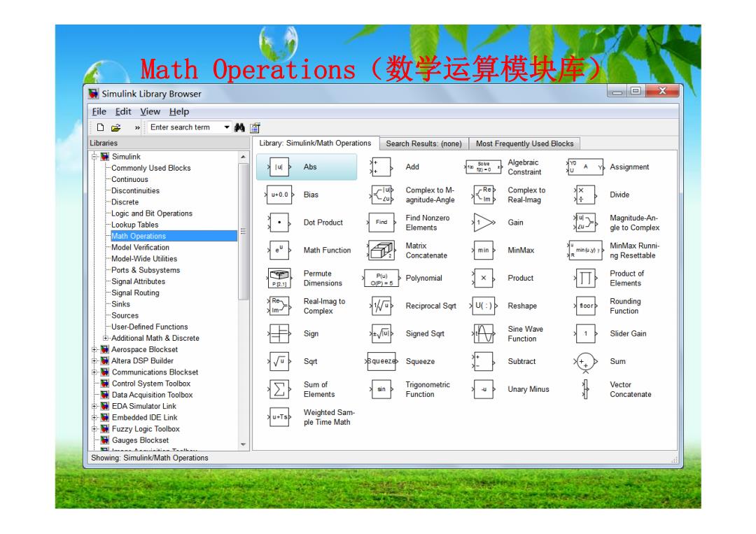The image size is (756, 534).
Task: Click the Matrix Concatenate block icon
Action: [381, 250]
